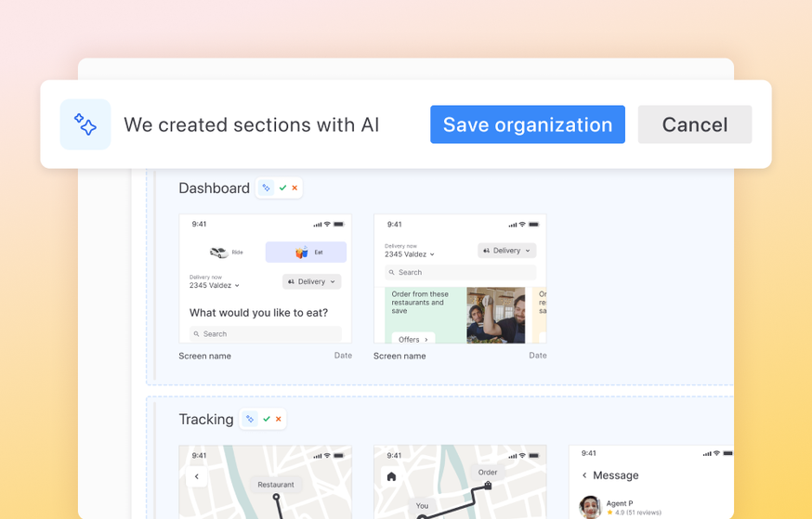Click the Offers button on restaurant card
This screenshot has height=519, width=812.
(413, 340)
